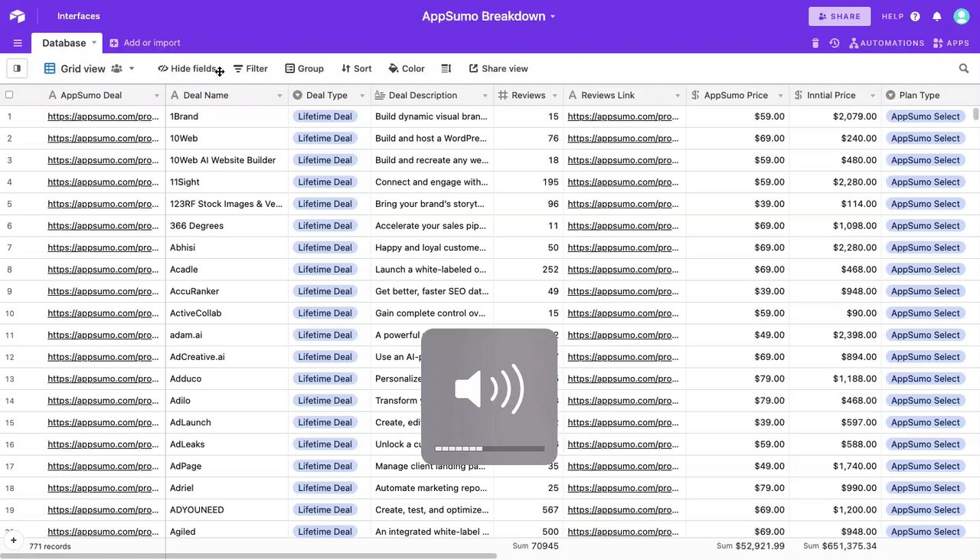Click the Inntial Price sum $651,375.34

point(840,546)
